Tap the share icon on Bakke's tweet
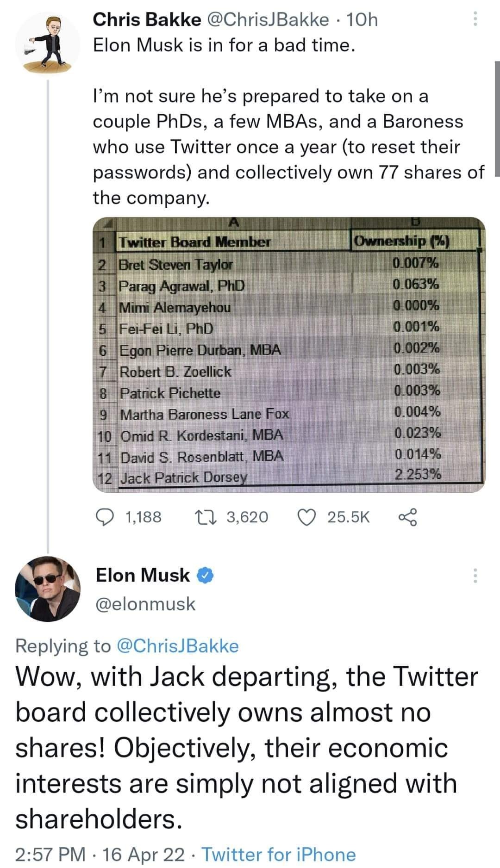Screen dimensions: 500x868 click(407, 517)
